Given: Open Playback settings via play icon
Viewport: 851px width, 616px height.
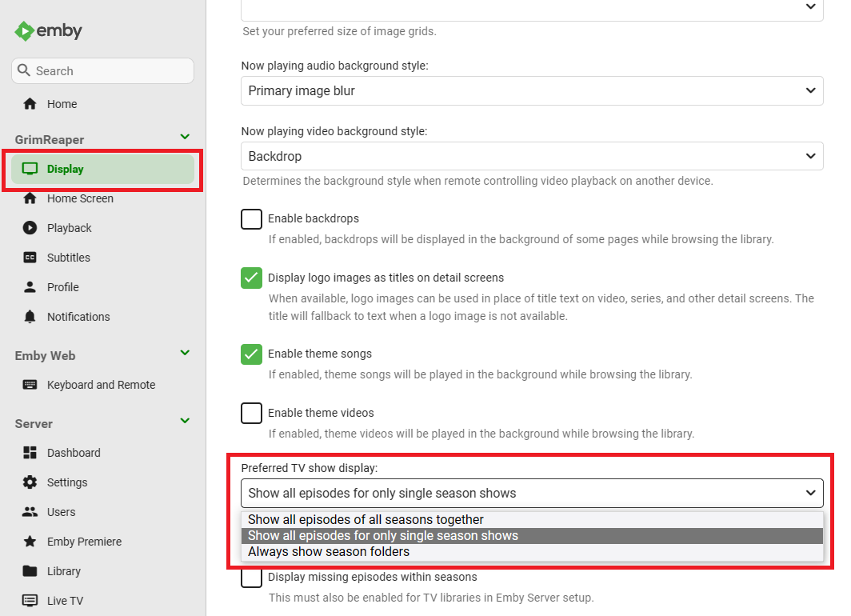Looking at the screenshot, I should coord(30,228).
